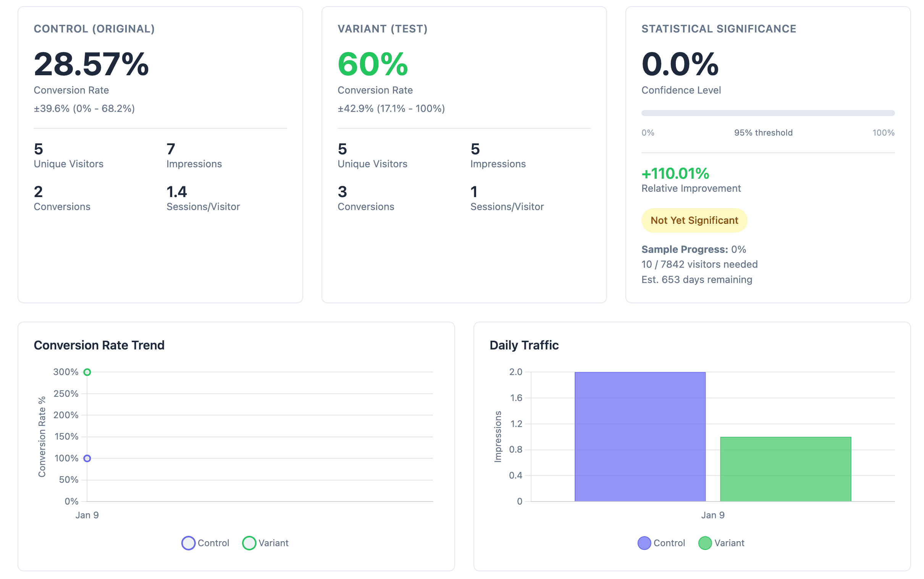Click the purple Control bar in Daily Traffic

[x=640, y=437]
